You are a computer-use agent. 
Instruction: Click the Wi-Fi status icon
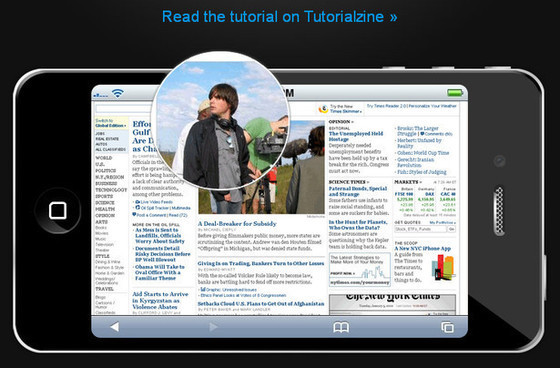[118, 93]
